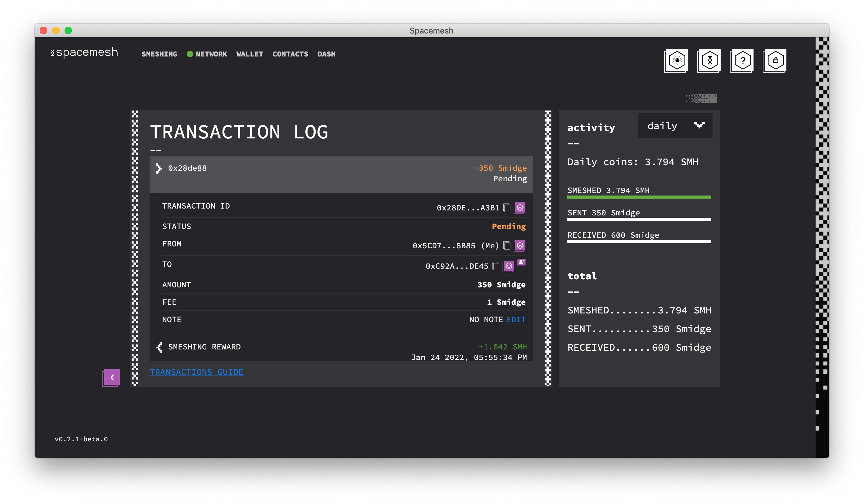
Task: Copy the FROM address 0x5CD7...8B85
Action: click(507, 245)
